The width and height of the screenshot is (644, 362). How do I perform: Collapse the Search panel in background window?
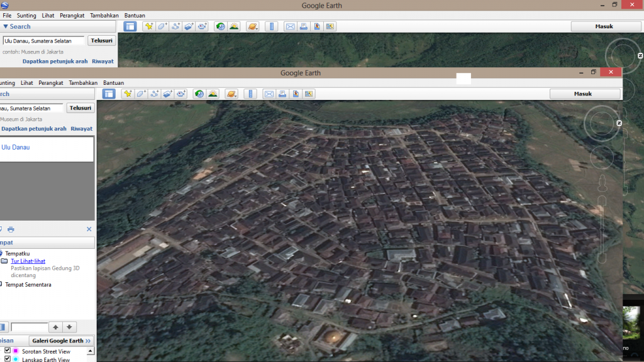click(x=6, y=26)
